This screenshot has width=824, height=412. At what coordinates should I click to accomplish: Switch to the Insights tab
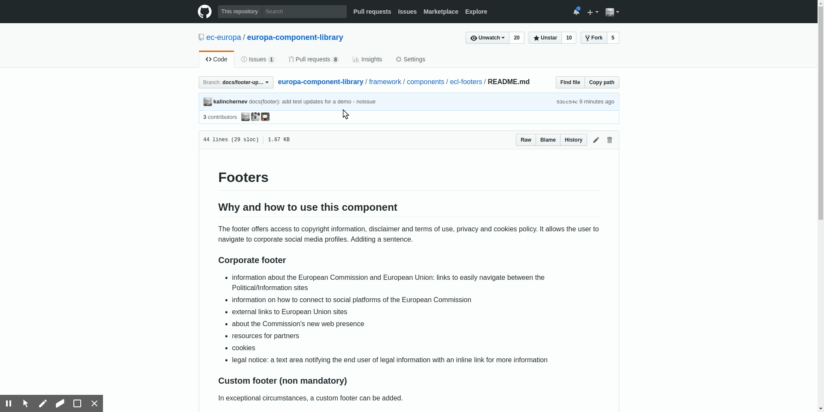click(367, 59)
